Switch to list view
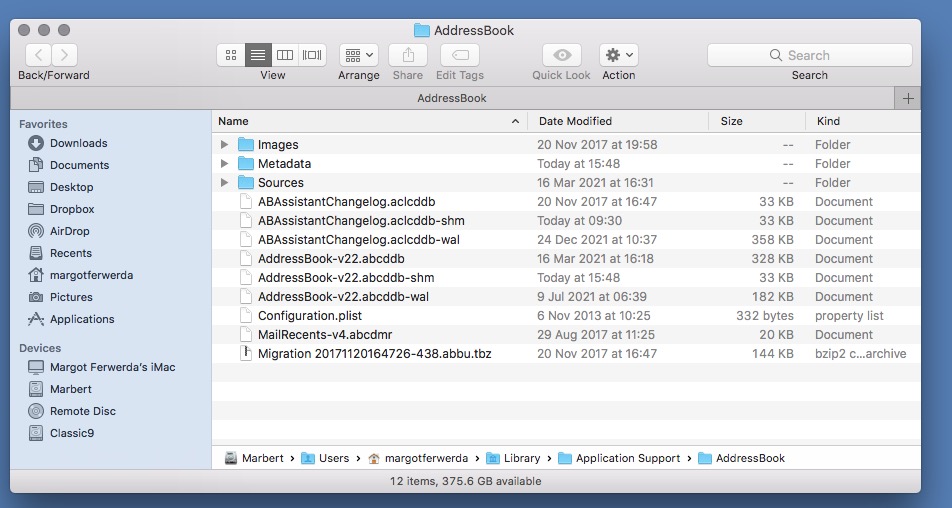The height and width of the screenshot is (508, 952). coord(258,55)
